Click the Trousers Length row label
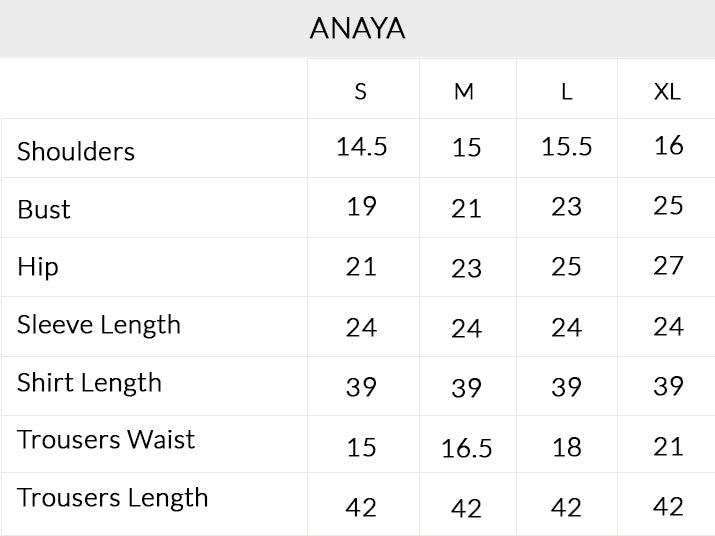715x536 pixels. pyautogui.click(x=113, y=498)
